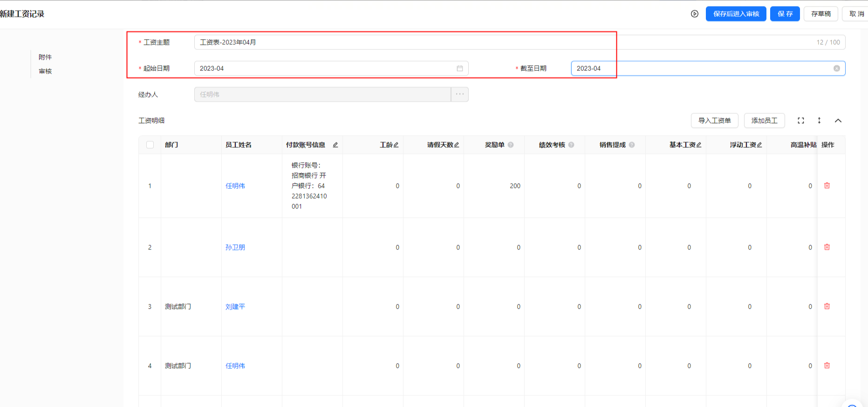Click the 工资明细 section label

(151, 121)
